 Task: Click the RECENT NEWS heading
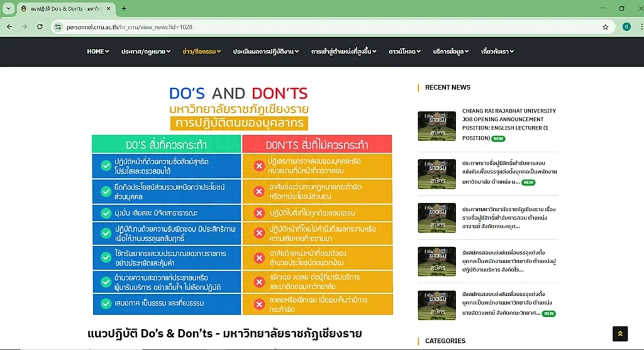(x=448, y=87)
